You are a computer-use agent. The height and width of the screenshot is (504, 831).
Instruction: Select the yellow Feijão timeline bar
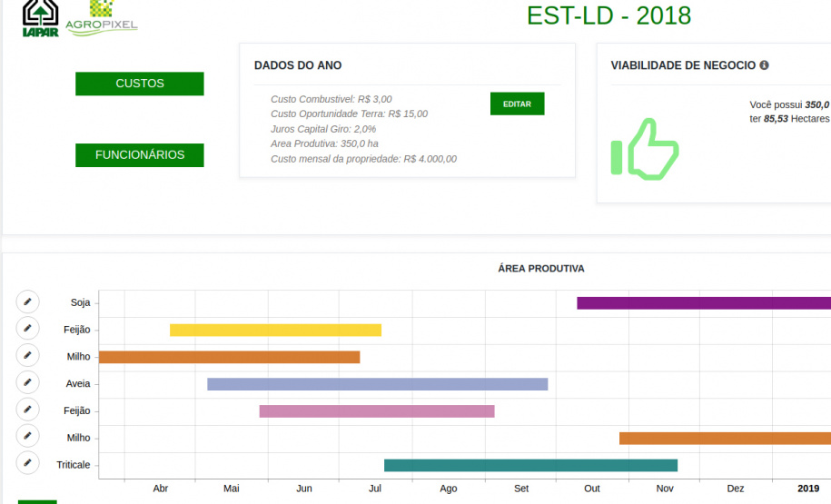tap(275, 330)
